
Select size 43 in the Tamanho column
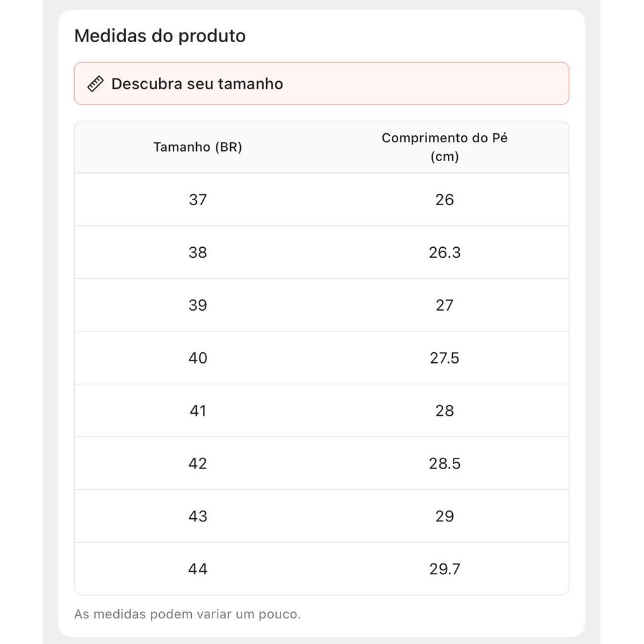197,517
